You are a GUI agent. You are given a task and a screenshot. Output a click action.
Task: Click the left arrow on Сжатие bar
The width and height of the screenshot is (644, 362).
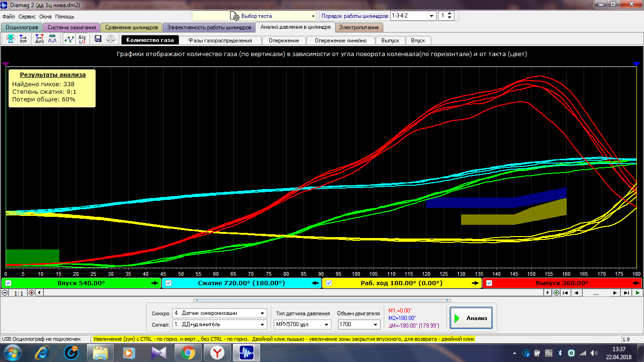pos(315,283)
